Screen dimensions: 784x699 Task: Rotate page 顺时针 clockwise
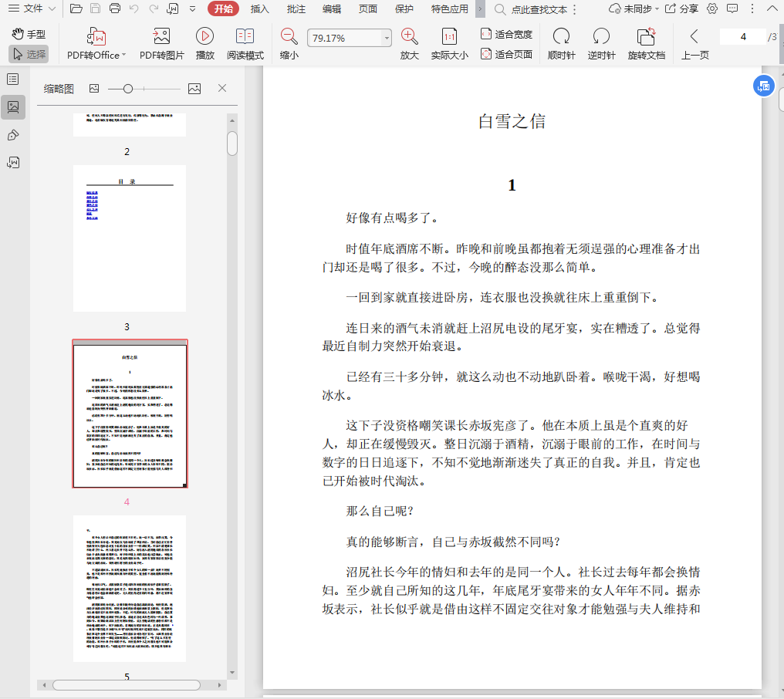[562, 44]
